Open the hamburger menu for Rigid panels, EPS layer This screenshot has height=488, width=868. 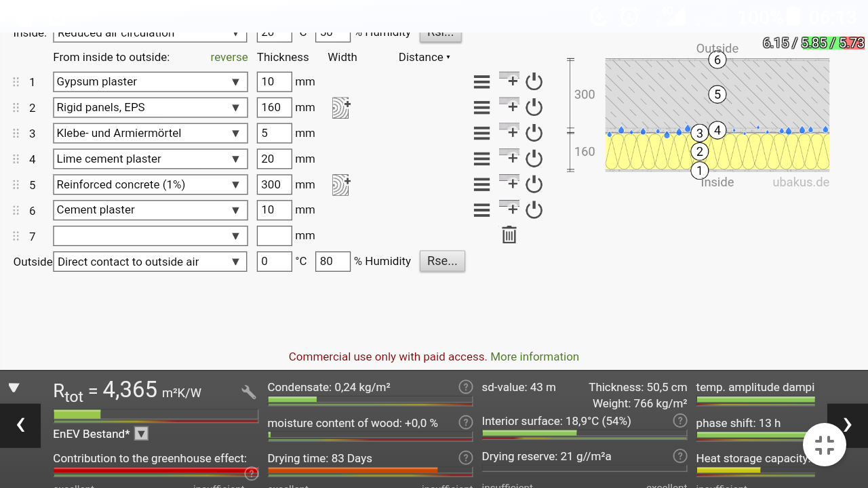click(481, 108)
